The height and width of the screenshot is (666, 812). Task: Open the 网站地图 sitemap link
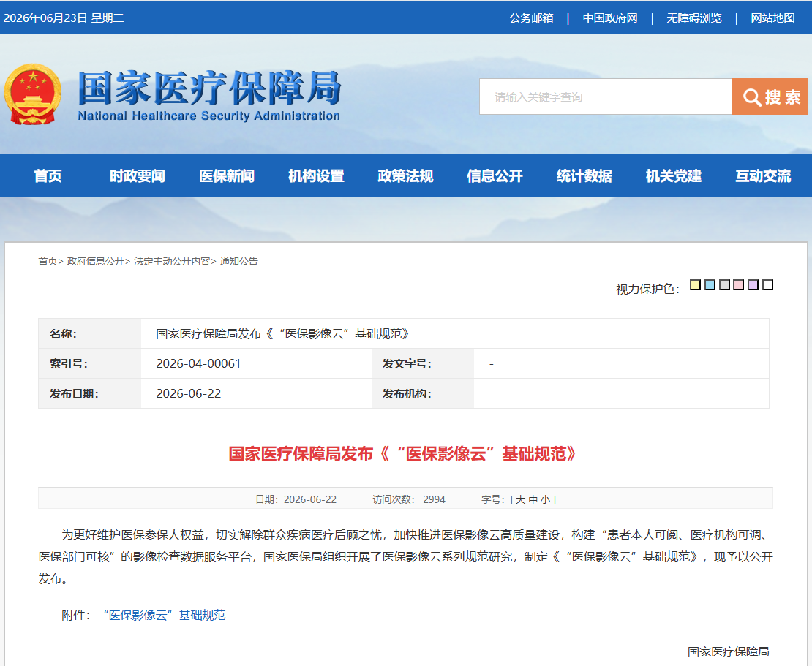[x=772, y=18]
